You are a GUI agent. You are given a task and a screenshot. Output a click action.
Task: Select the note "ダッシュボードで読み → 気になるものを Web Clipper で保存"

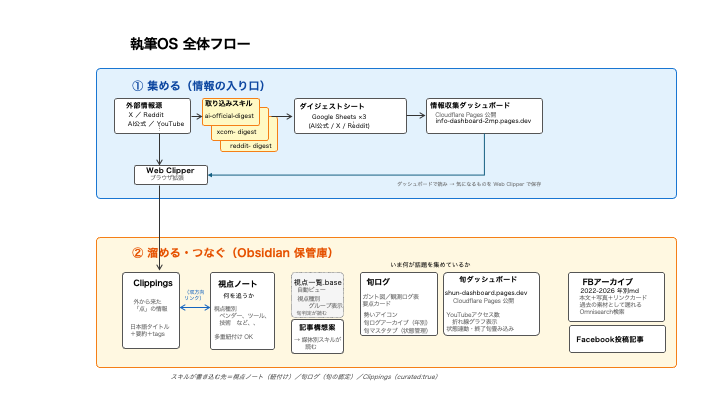point(469,184)
